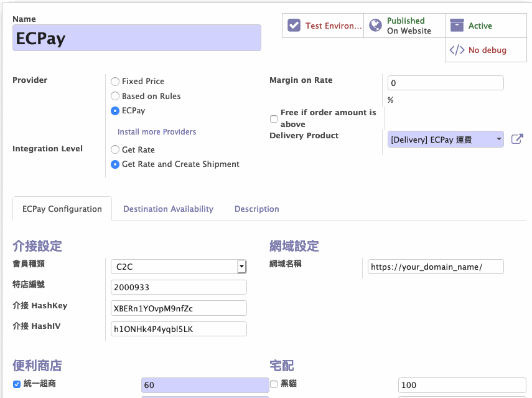Click the Active archive box icon

(x=457, y=25)
